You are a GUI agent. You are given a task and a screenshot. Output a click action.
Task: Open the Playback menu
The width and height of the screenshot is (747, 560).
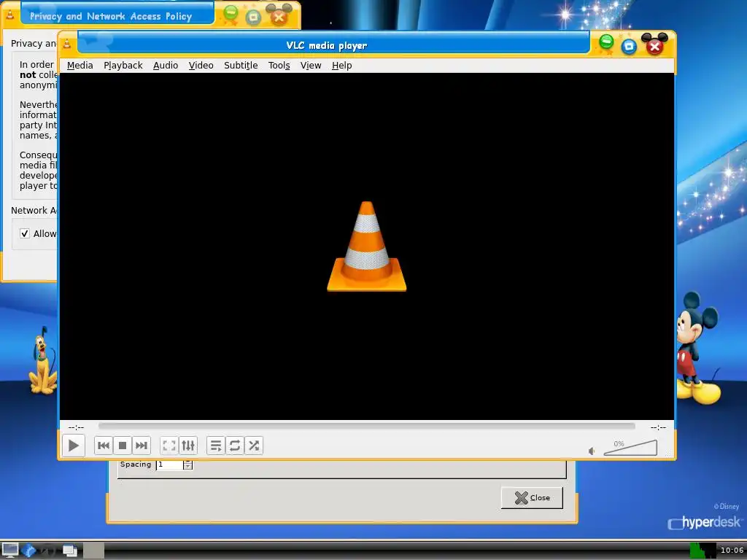123,65
